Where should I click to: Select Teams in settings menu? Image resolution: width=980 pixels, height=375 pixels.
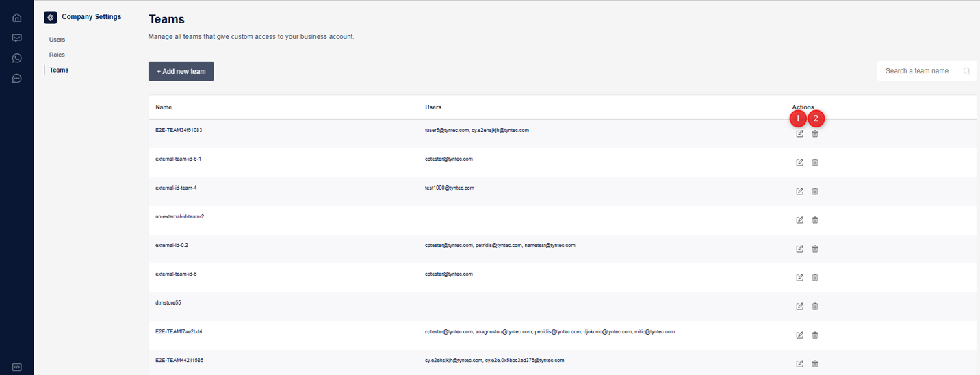point(59,70)
